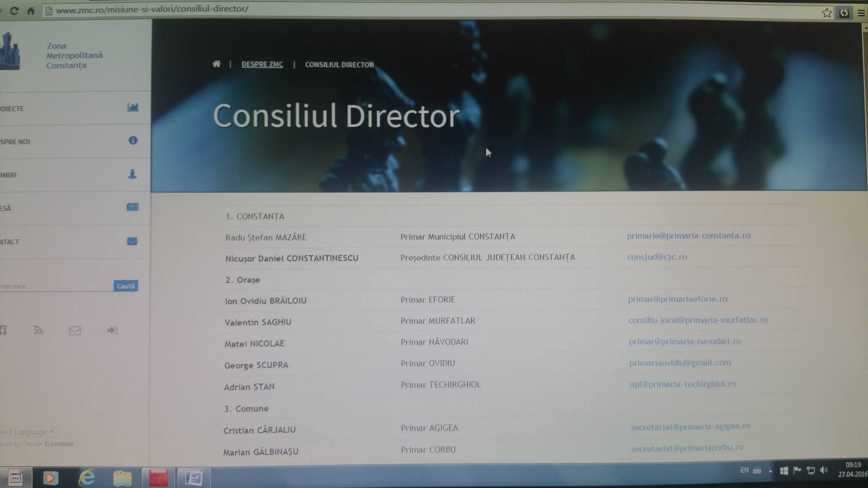Select the name Ion Ovidiu BRĂILOIU

pyautogui.click(x=265, y=301)
